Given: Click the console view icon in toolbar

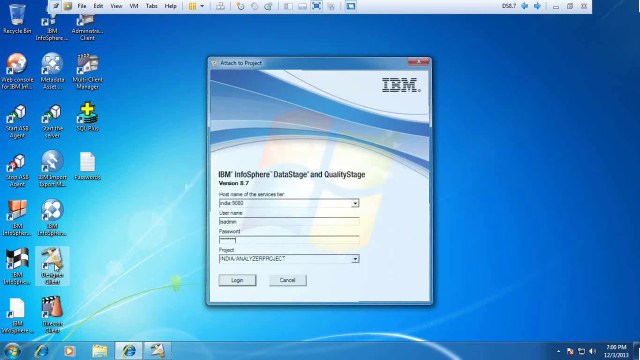Looking at the screenshot, I should tap(351, 6).
